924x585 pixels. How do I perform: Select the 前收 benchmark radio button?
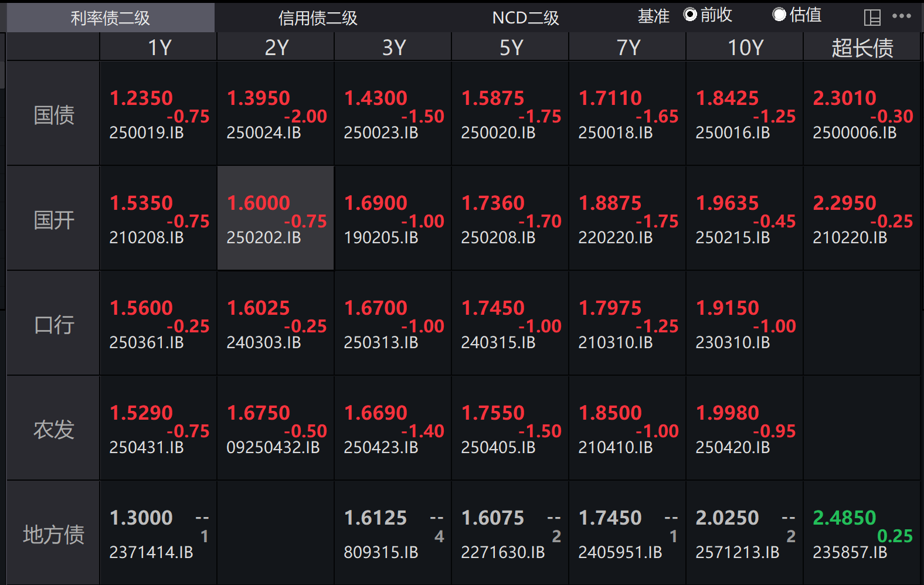691,15
